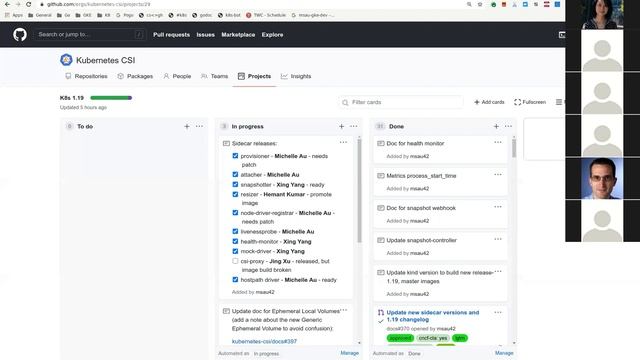Click the browser reload icon
This screenshot has height=360, width=640.
[x=28, y=4]
